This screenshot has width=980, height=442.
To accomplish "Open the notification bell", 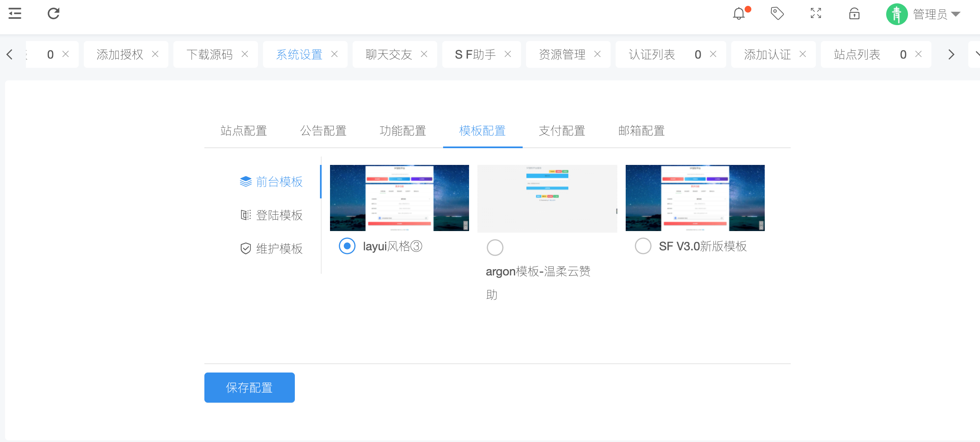I will [739, 14].
